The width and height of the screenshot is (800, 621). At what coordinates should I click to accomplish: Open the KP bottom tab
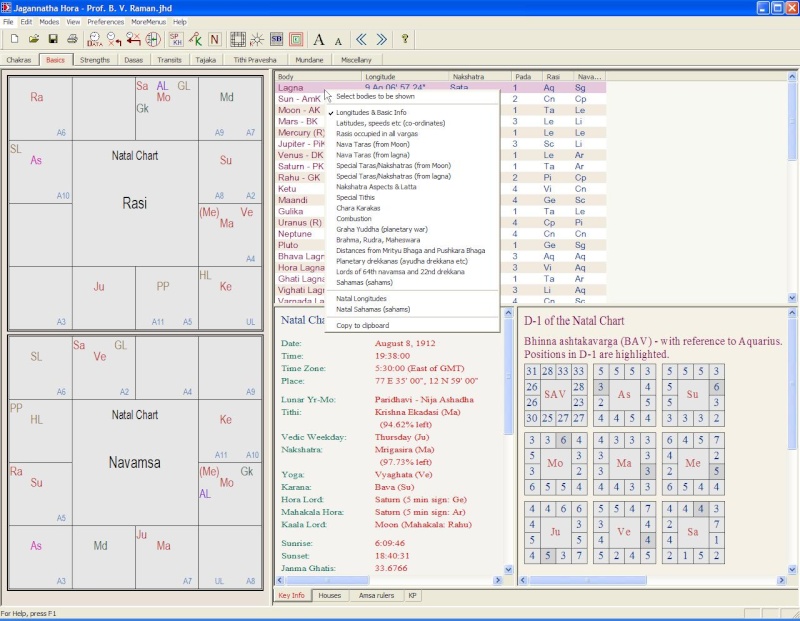[412, 595]
